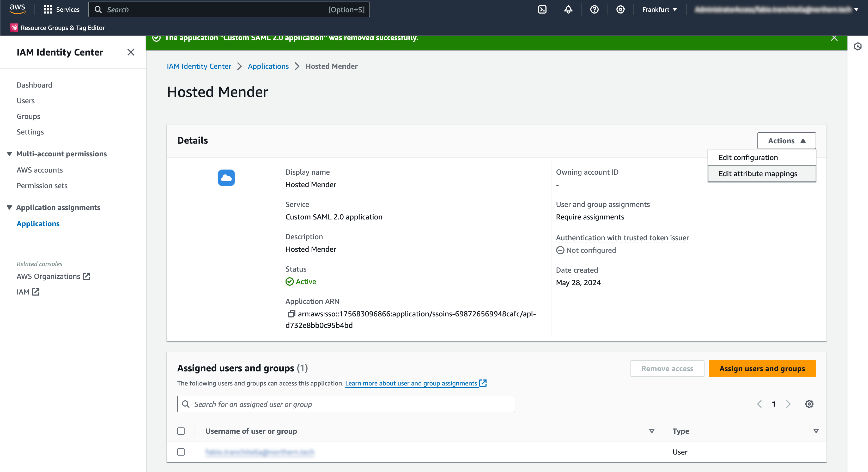
Task: Open the Applications breadcrumb link
Action: point(268,66)
